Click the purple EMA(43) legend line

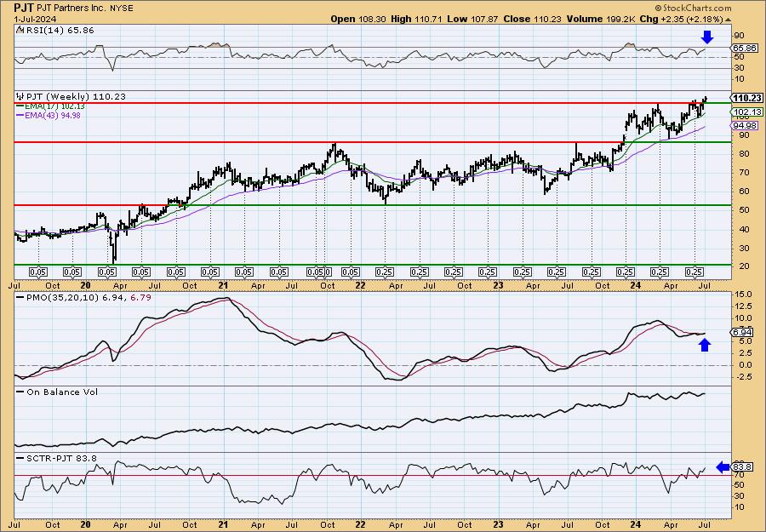[x=20, y=116]
